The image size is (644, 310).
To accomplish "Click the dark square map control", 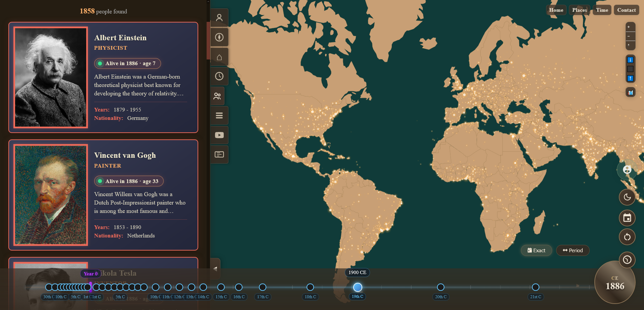I will click(630, 69).
